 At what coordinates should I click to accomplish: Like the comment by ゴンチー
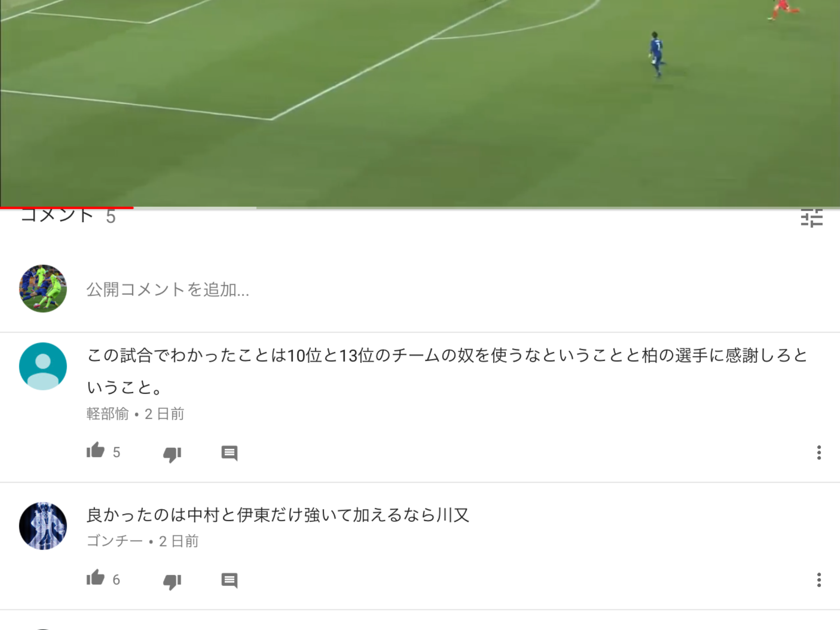[96, 578]
